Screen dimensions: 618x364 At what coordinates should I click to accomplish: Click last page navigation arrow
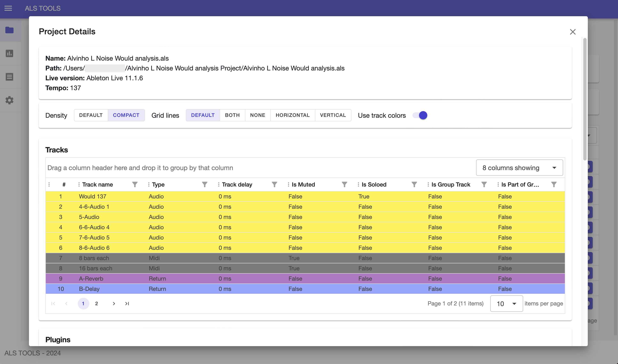[127, 303]
